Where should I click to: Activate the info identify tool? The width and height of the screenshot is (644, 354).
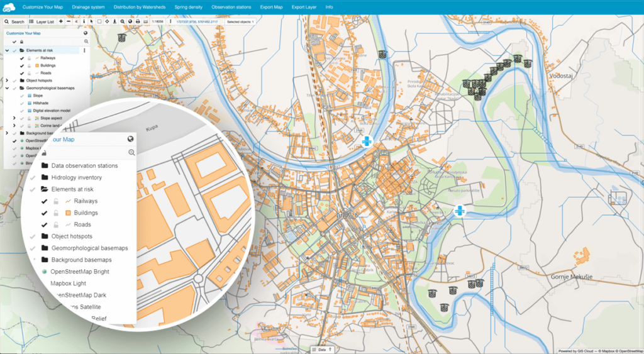[84, 21]
